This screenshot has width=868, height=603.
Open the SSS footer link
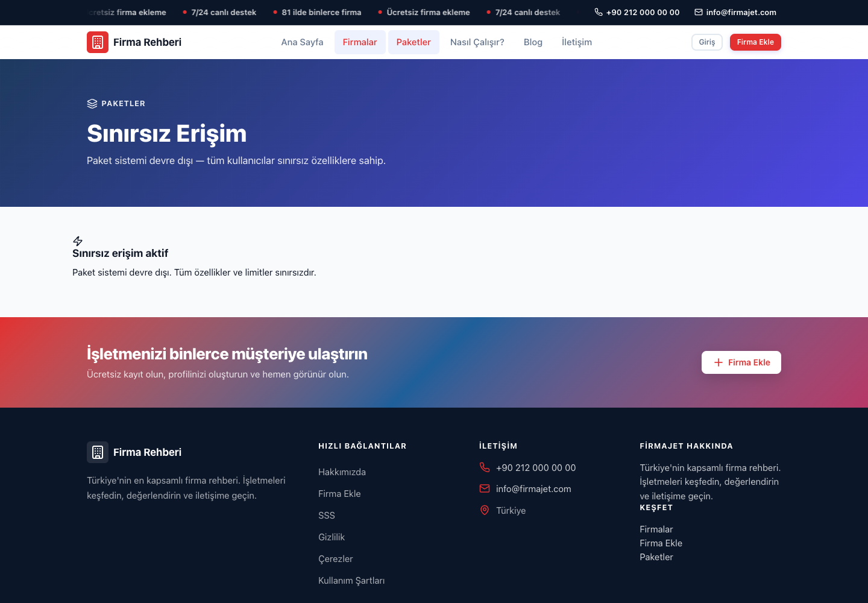(327, 516)
